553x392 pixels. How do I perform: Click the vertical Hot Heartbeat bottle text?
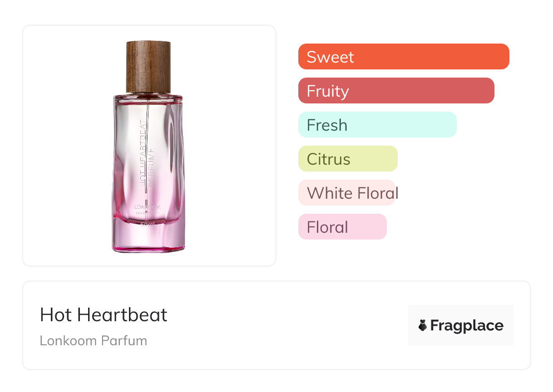click(142, 152)
